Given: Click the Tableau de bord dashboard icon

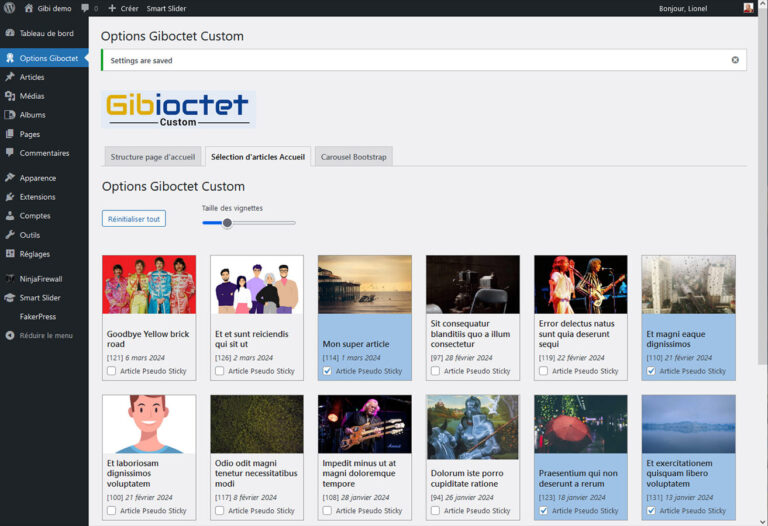Looking at the screenshot, I should pos(10,33).
